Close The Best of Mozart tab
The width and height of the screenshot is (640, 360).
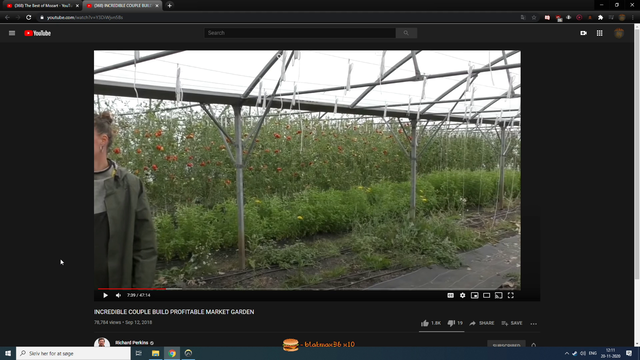(77, 6)
